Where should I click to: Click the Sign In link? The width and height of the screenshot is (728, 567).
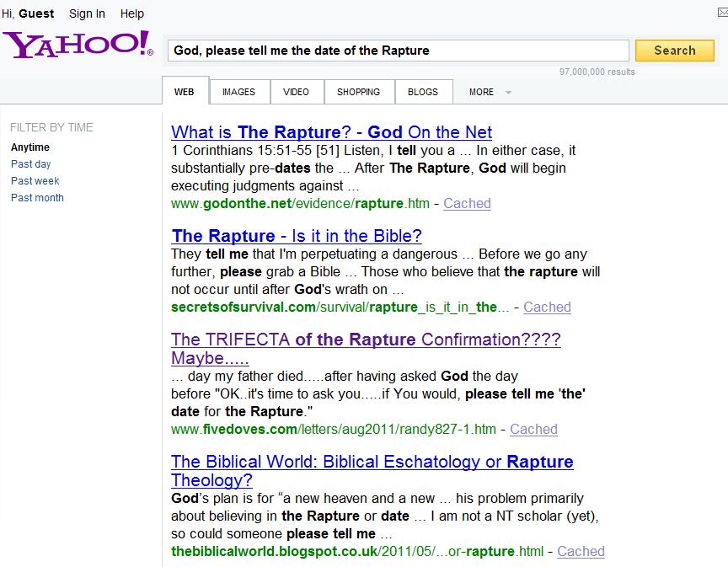point(87,13)
